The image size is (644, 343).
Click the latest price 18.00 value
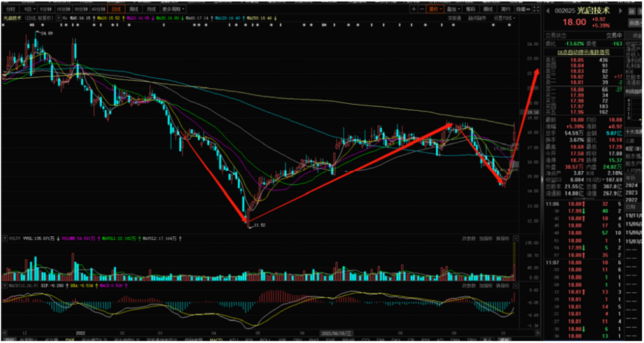(x=574, y=22)
